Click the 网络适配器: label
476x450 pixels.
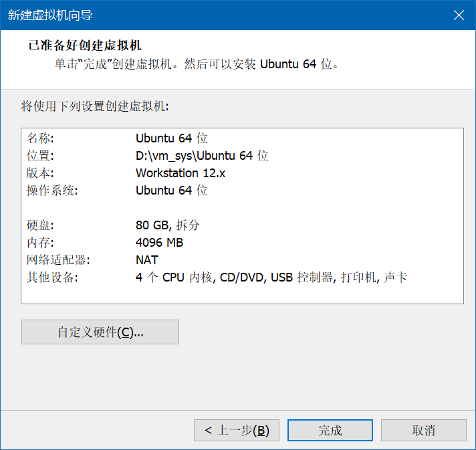[58, 260]
